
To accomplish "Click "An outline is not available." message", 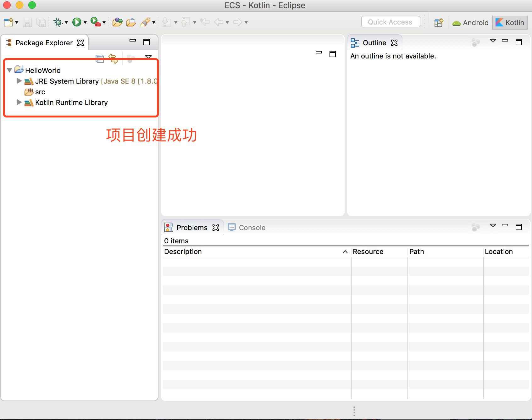I will [393, 56].
